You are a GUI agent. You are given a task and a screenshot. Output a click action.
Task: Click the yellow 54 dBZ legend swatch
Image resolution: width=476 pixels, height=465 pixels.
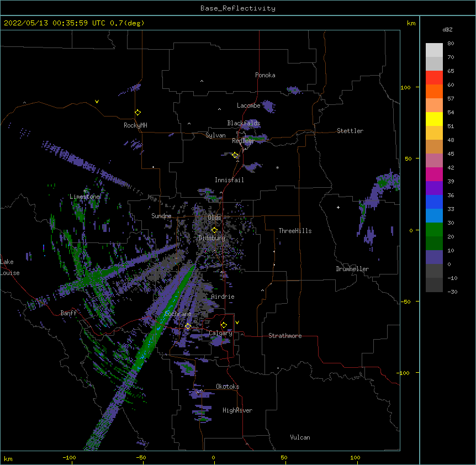click(434, 119)
